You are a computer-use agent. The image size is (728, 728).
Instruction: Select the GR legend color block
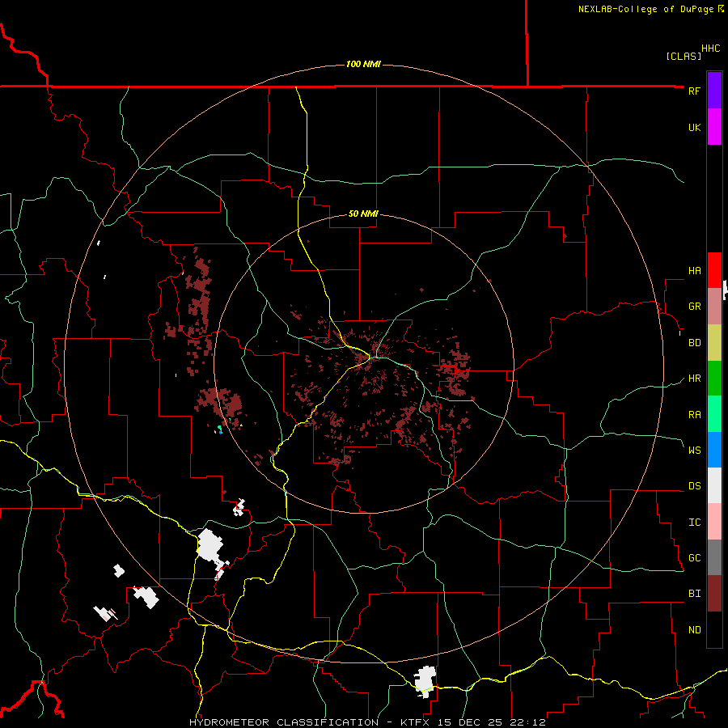714,307
